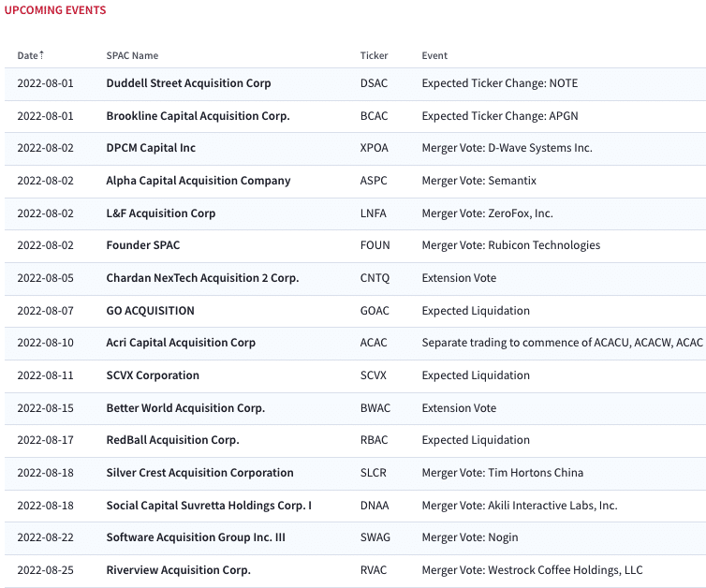Click 'Merger Vote: Nogin' event
Viewport: 706px width, 588px height.
pos(470,537)
